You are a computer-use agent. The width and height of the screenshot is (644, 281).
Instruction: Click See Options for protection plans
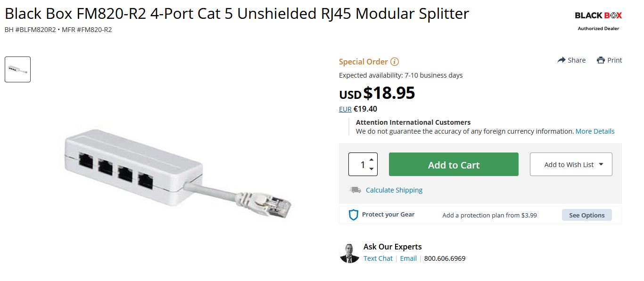(x=586, y=215)
